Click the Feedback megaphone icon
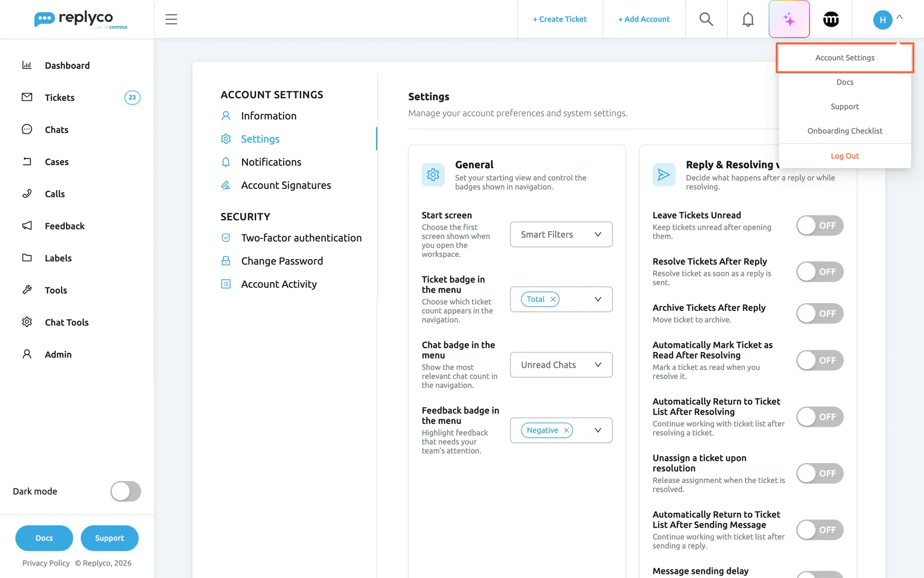 pos(27,226)
